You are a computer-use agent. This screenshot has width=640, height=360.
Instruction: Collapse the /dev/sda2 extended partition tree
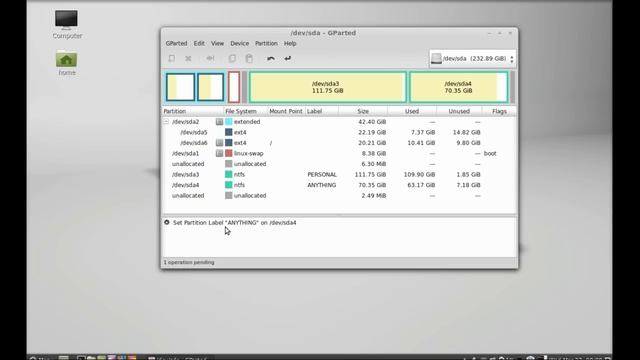point(166,122)
